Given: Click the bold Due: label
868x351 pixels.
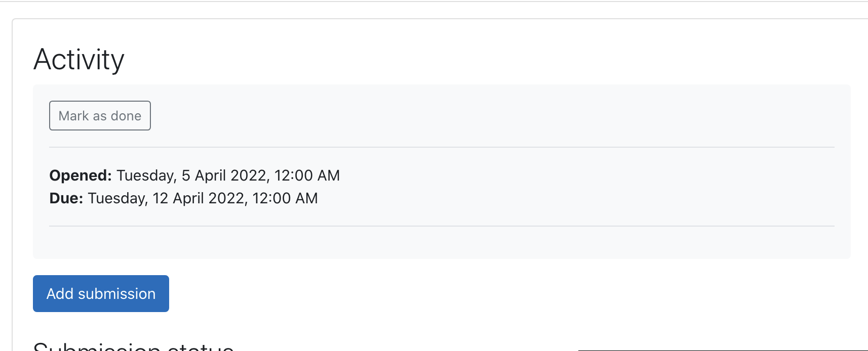Looking at the screenshot, I should coord(66,198).
